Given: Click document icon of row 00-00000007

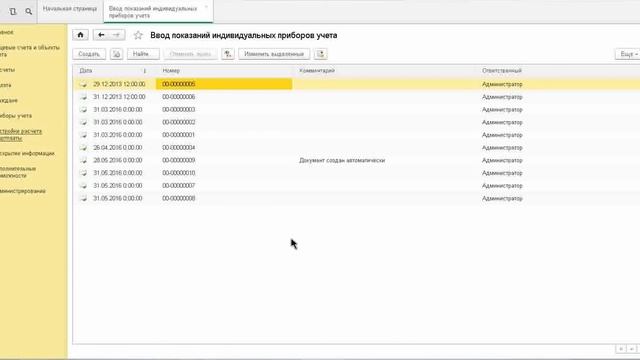Looking at the screenshot, I should (83, 185).
